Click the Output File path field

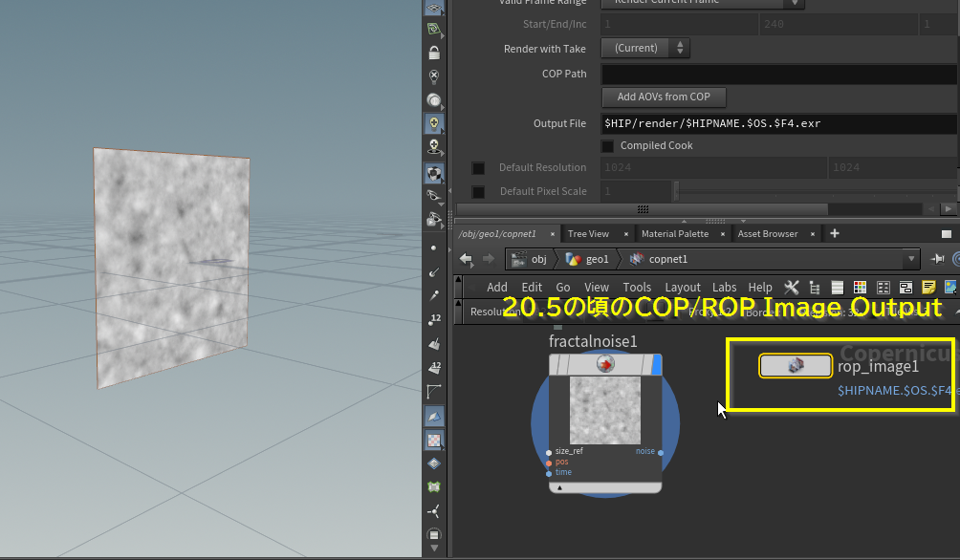(779, 123)
